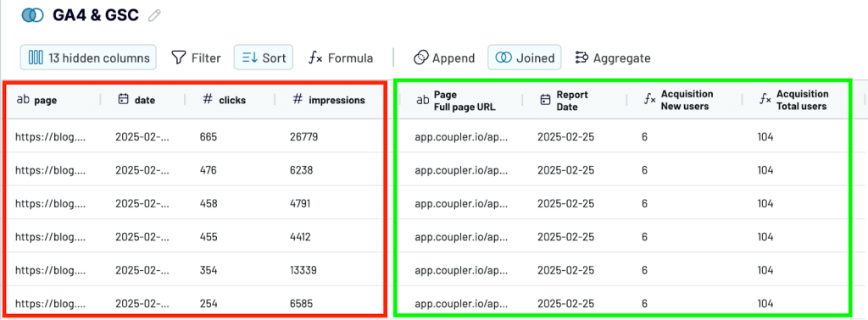Image resolution: width=868 pixels, height=320 pixels.
Task: Click the calendar icon in date column header
Action: (x=124, y=100)
